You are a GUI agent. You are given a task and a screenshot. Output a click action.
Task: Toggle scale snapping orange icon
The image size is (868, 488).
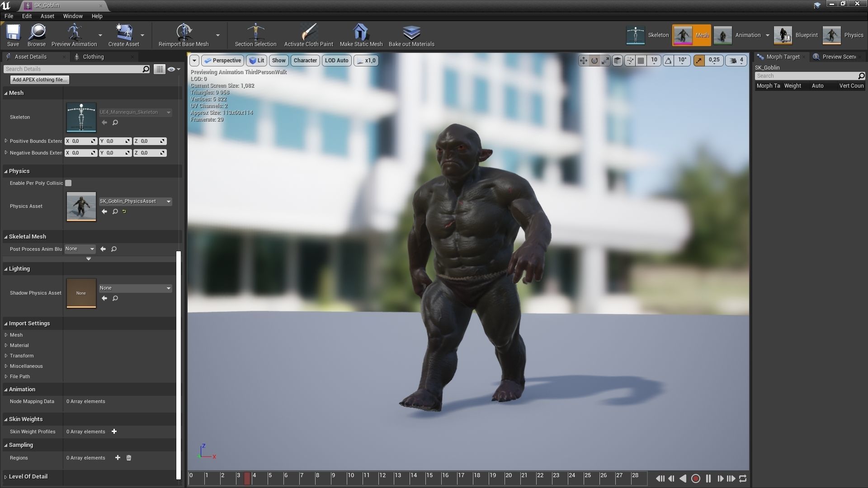tap(699, 61)
